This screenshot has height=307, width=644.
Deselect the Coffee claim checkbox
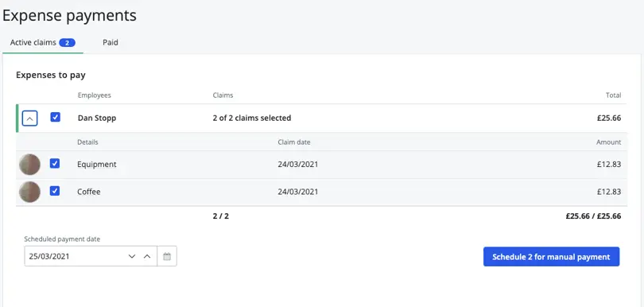[55, 191]
